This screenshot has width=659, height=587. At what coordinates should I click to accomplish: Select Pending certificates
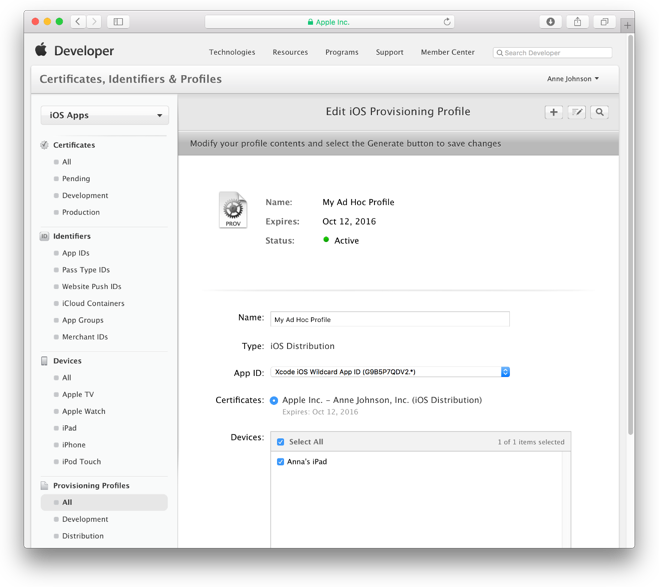(76, 179)
